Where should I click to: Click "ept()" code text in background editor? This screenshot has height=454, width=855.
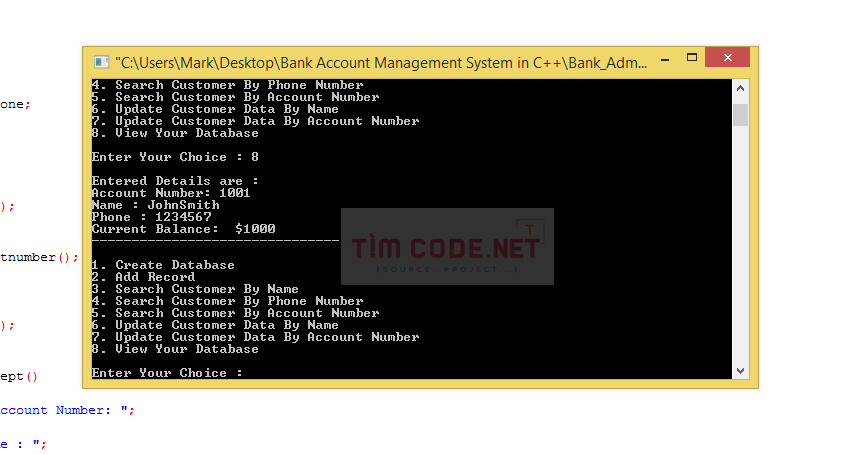19,377
